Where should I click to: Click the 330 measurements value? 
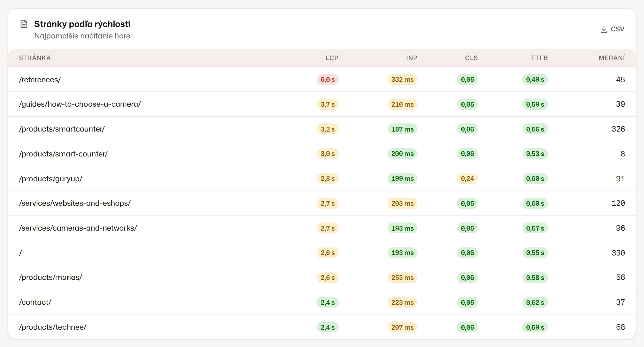(x=618, y=253)
